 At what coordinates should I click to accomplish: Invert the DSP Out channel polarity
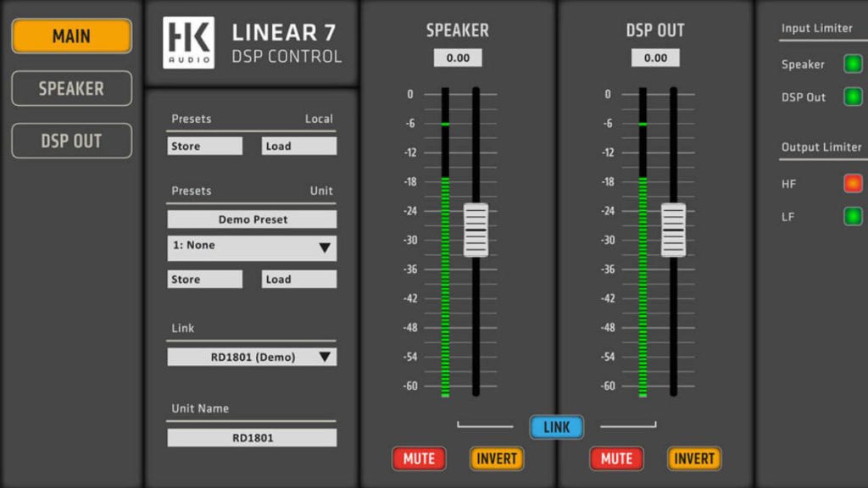(x=694, y=458)
